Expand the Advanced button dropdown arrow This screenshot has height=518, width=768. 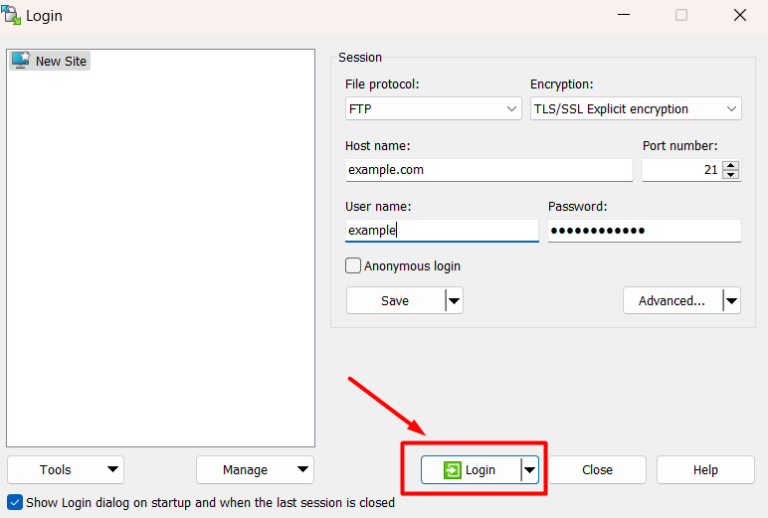click(731, 301)
